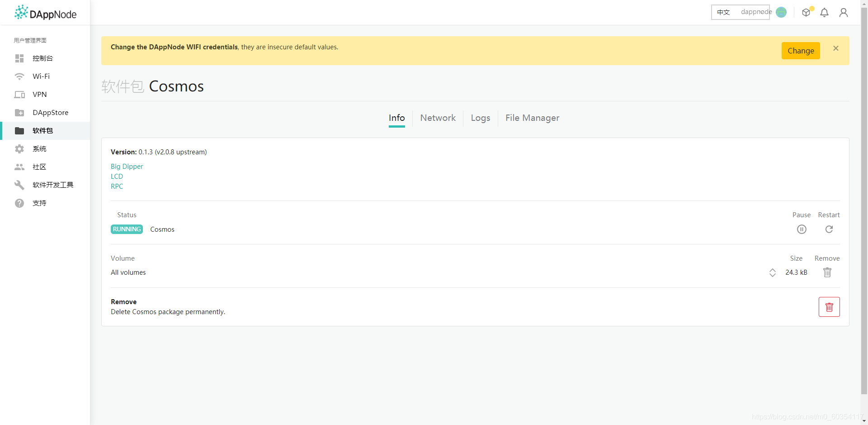Open the 软件开发工具 wrench icon
Viewport: 868px width, 425px height.
[x=19, y=185]
